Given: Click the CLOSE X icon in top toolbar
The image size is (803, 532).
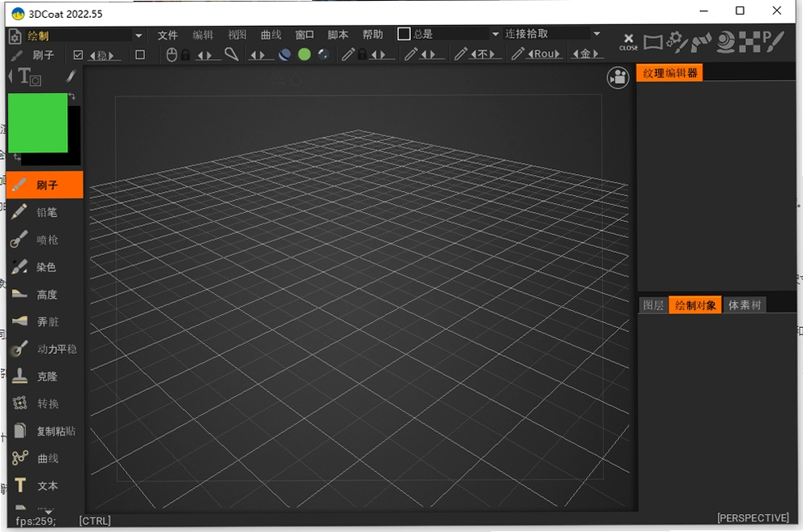Looking at the screenshot, I should [x=628, y=42].
